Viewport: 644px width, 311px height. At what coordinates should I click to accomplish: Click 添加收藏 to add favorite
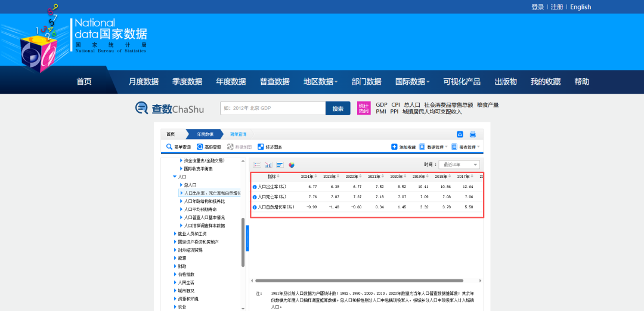click(404, 147)
